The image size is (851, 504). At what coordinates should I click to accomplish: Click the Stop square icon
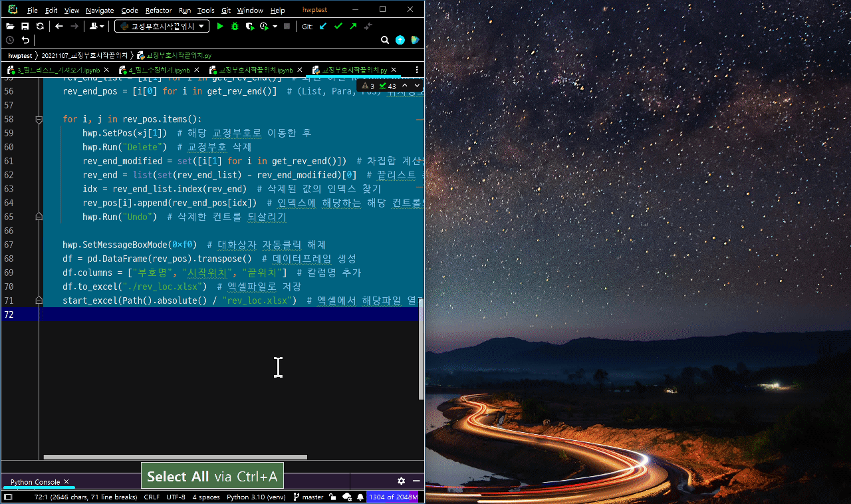pyautogui.click(x=287, y=26)
